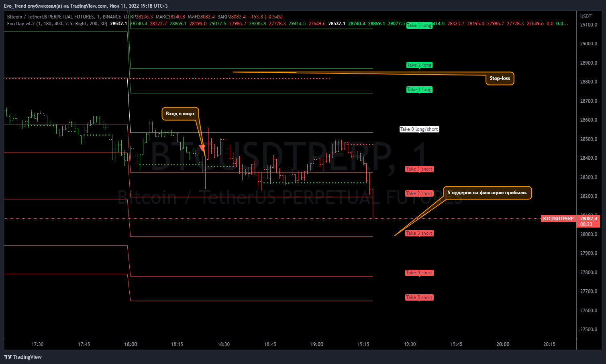Click 19:30 on the time axis

coord(410,344)
